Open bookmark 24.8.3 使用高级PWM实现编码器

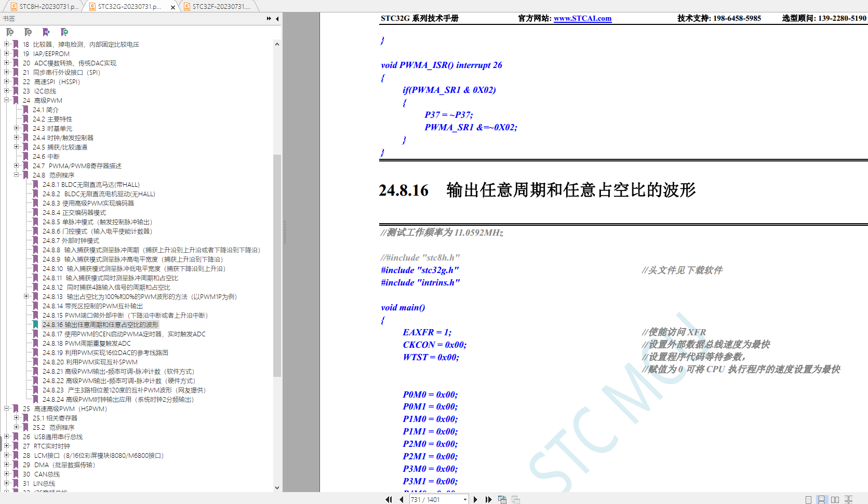(x=88, y=203)
